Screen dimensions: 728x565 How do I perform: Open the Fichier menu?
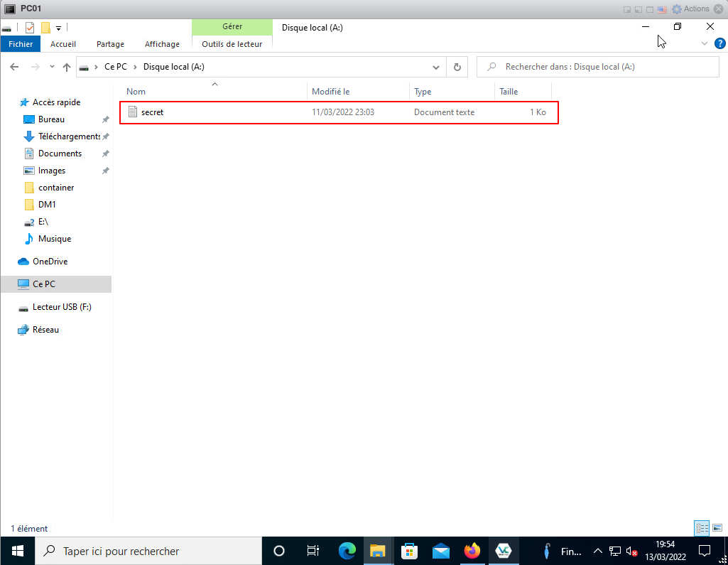tap(21, 44)
